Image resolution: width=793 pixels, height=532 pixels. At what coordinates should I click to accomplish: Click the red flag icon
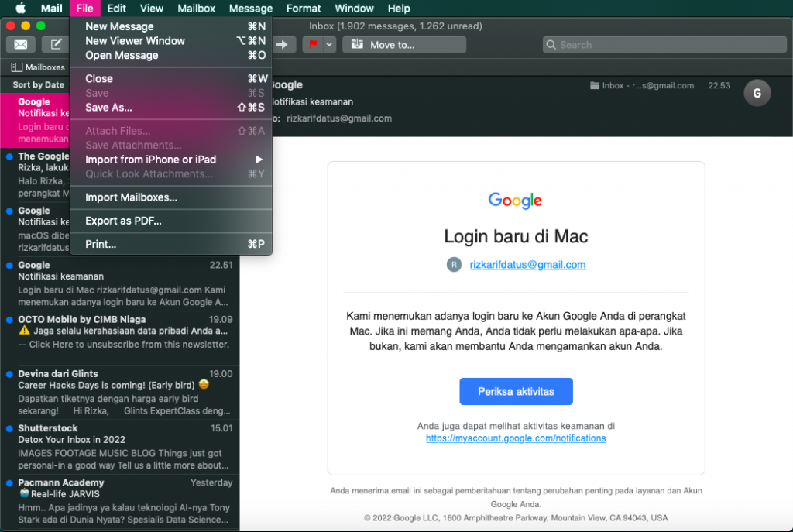314,45
